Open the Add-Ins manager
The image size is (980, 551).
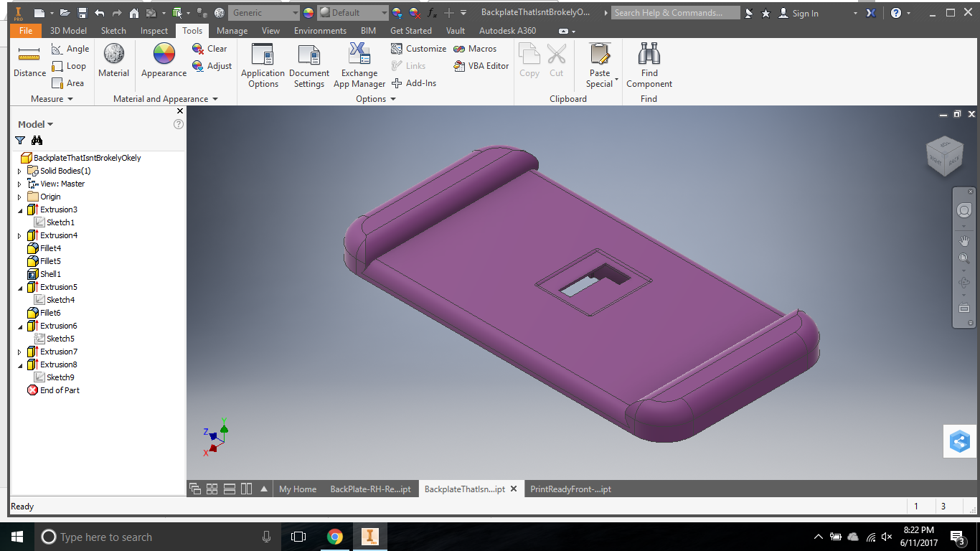414,83
